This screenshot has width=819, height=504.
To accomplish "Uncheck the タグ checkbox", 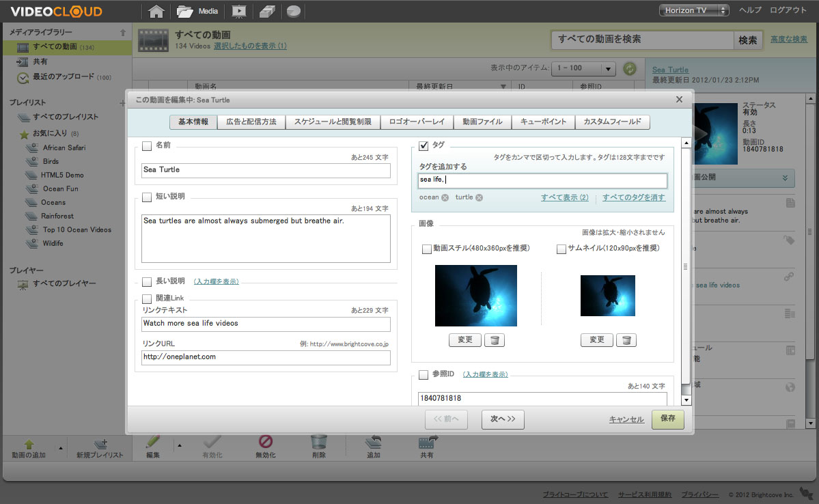I will (424, 145).
